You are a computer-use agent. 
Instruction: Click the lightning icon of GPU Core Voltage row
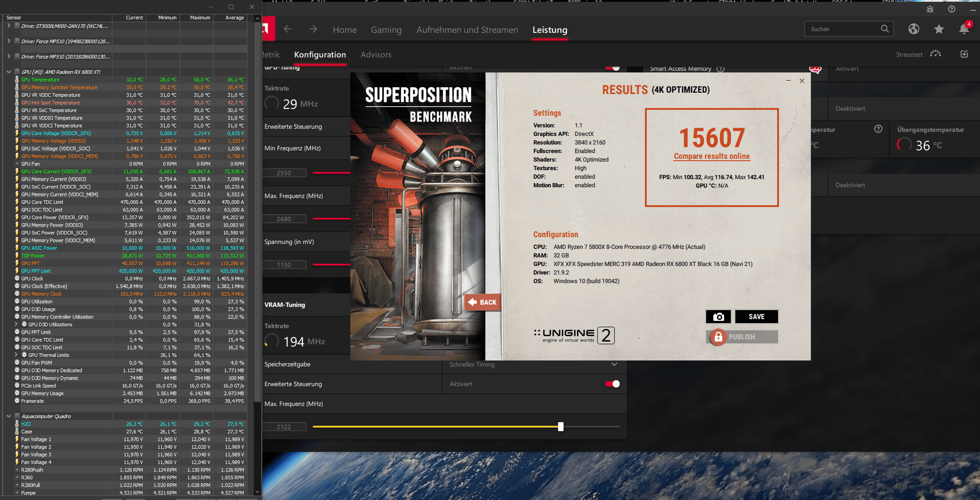pos(17,133)
